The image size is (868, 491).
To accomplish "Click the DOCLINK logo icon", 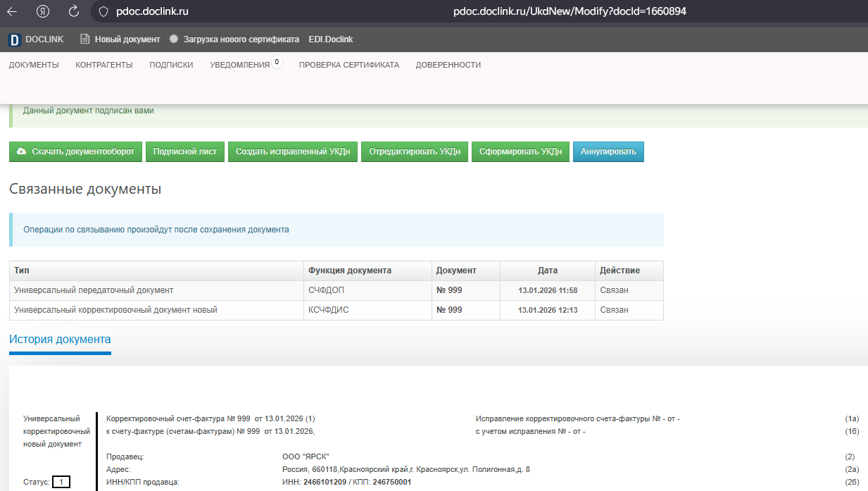I will point(15,39).
